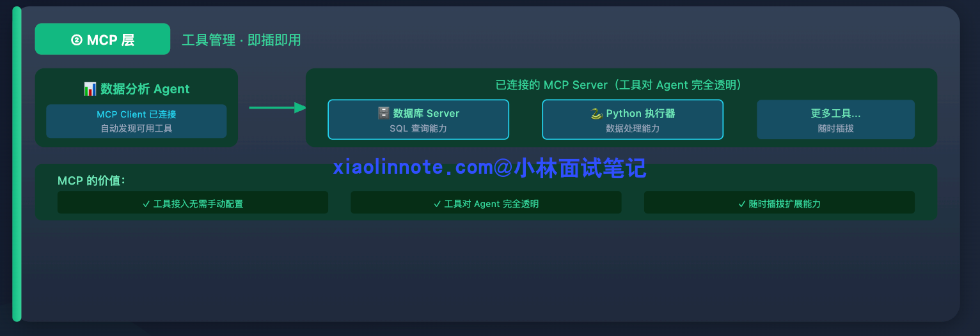Click the 工具管理 · 即插即用 subtitle
Screen dimensions: 980x336
coord(241,40)
